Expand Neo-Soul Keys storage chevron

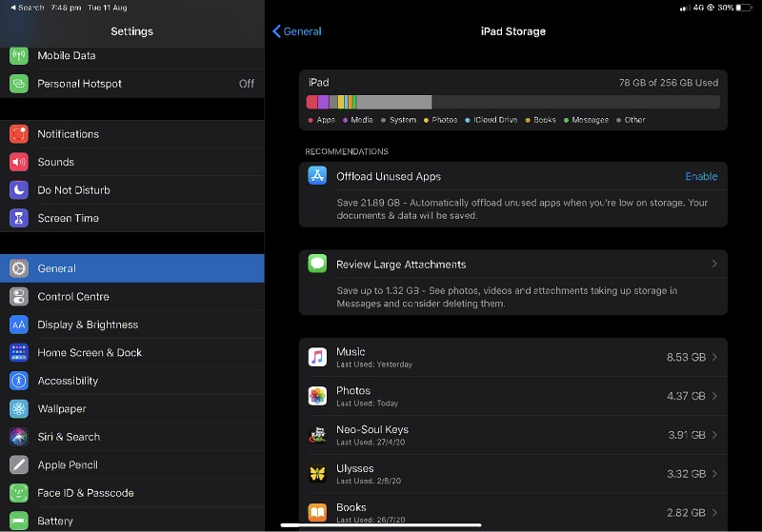(714, 435)
